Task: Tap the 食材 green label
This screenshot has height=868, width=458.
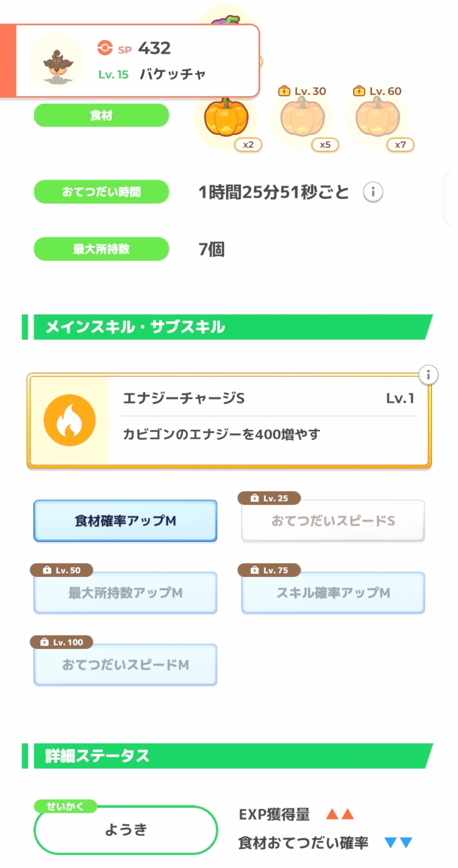Action: click(x=101, y=115)
